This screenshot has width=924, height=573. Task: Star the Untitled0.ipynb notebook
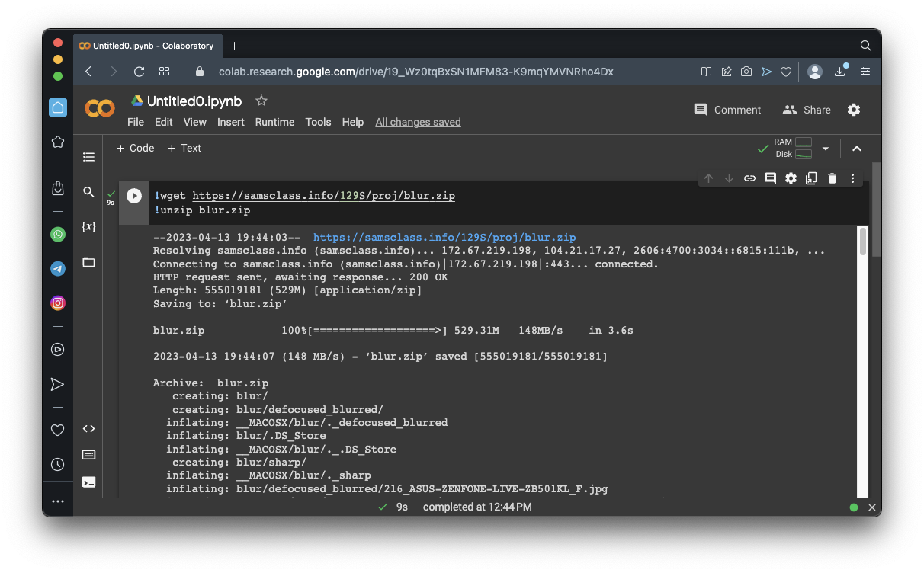(261, 101)
